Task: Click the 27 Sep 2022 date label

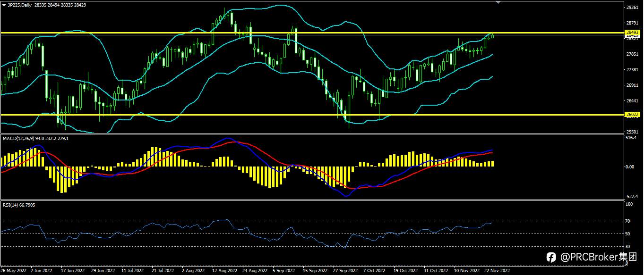Action: (x=345, y=271)
